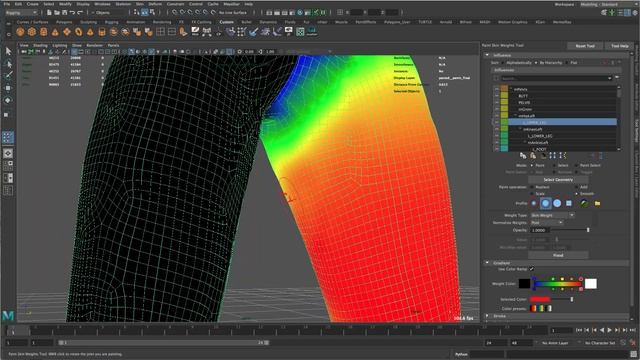Open the Weight Type dropdown
Viewport: 640px width, 360px height.
(x=552, y=215)
